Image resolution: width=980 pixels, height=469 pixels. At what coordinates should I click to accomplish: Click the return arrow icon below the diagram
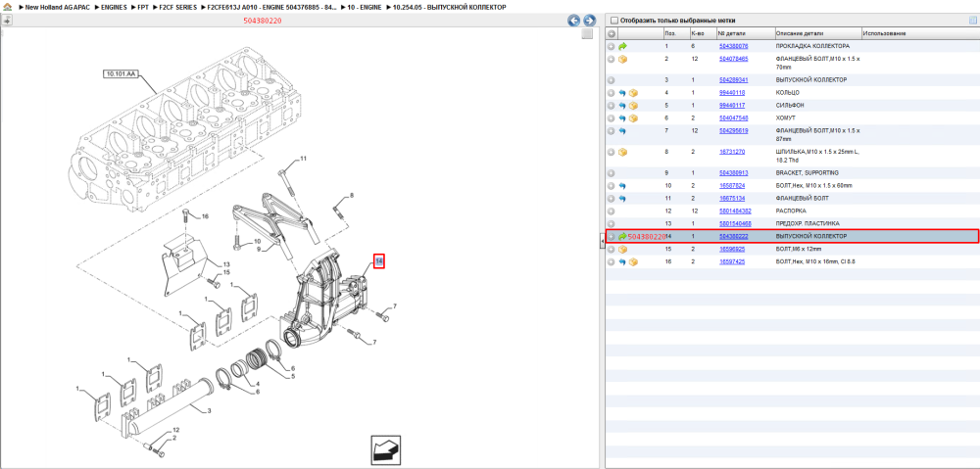point(385,449)
